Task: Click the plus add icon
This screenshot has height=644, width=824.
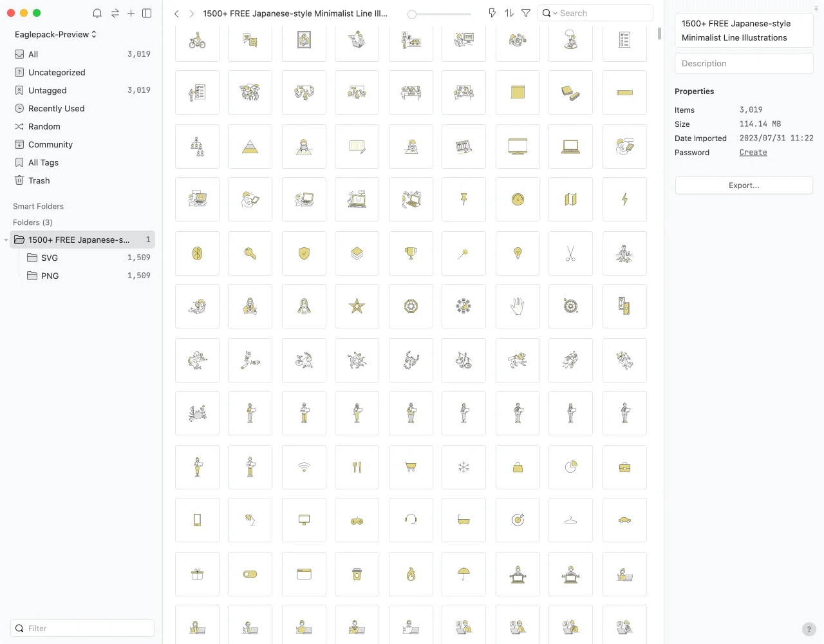Action: (x=131, y=13)
